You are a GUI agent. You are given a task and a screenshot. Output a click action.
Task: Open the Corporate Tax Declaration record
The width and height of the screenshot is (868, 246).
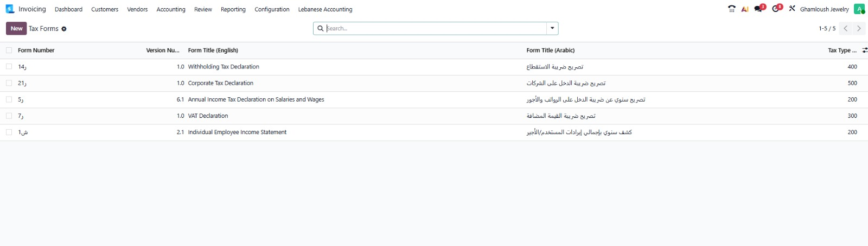point(220,83)
